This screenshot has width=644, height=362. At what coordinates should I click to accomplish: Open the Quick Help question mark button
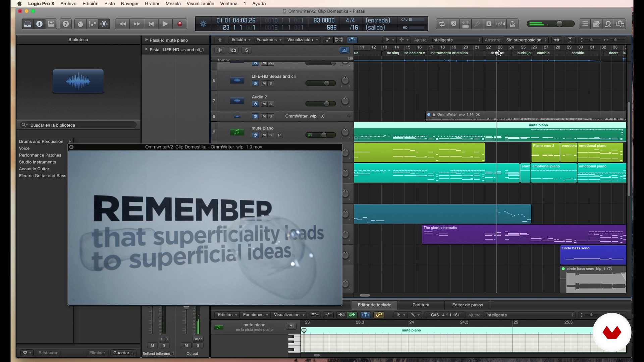pyautogui.click(x=66, y=24)
